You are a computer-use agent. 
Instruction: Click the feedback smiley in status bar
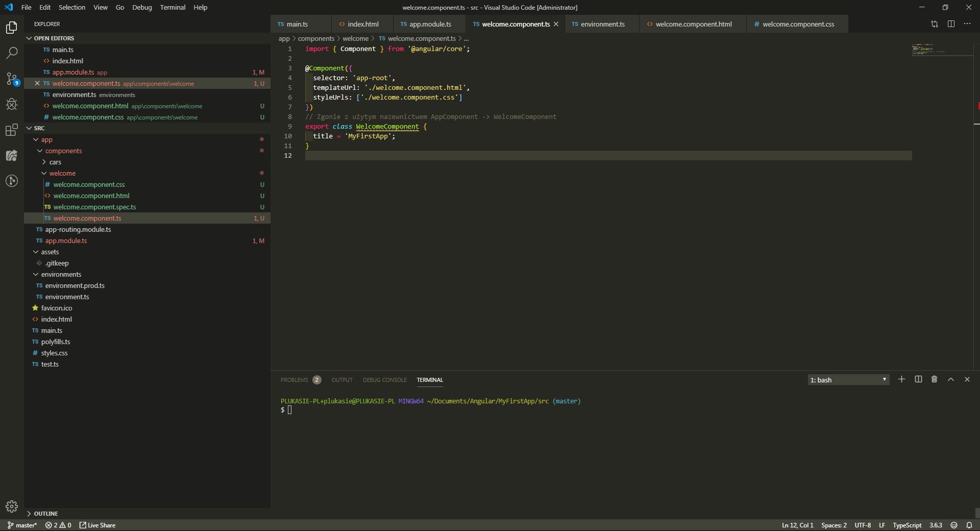[x=953, y=525]
